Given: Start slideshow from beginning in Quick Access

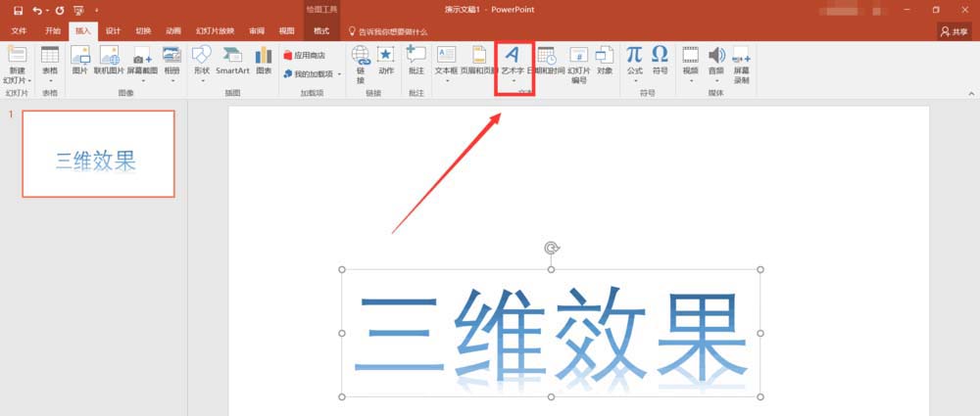Looking at the screenshot, I should (78, 10).
